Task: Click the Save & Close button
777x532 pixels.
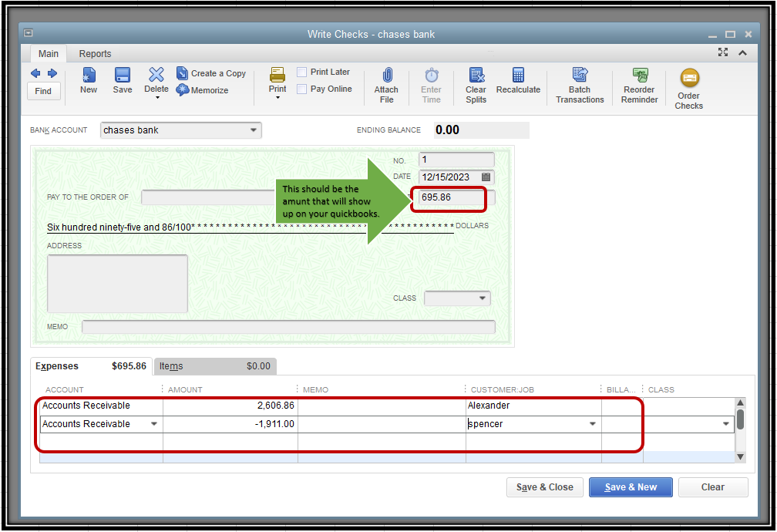Action: [x=544, y=487]
